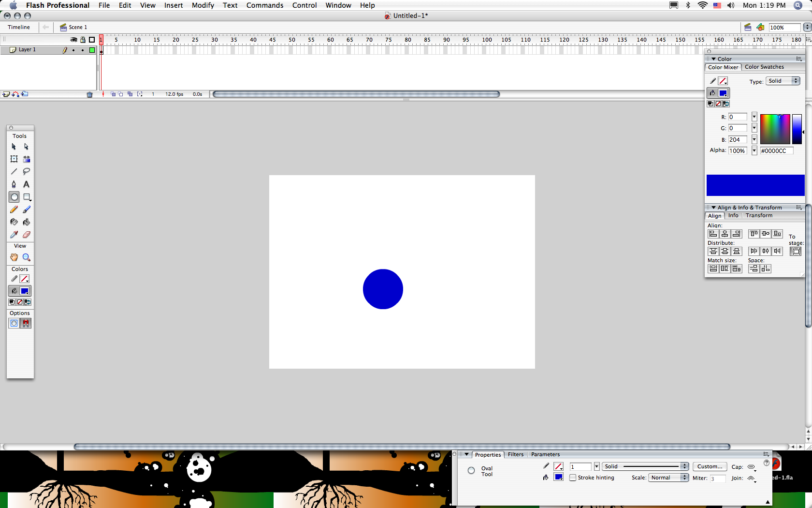812x508 pixels.
Task: Click the Insert Layer icon in timeline
Action: [x=6, y=94]
